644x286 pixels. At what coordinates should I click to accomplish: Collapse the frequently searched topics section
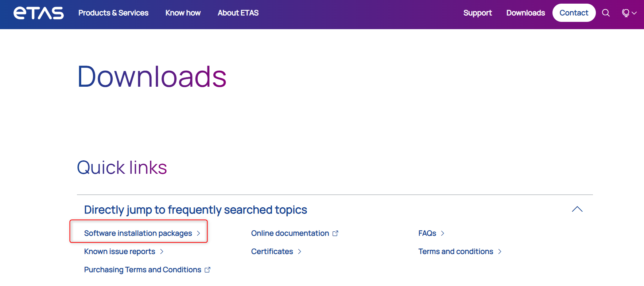tap(577, 209)
